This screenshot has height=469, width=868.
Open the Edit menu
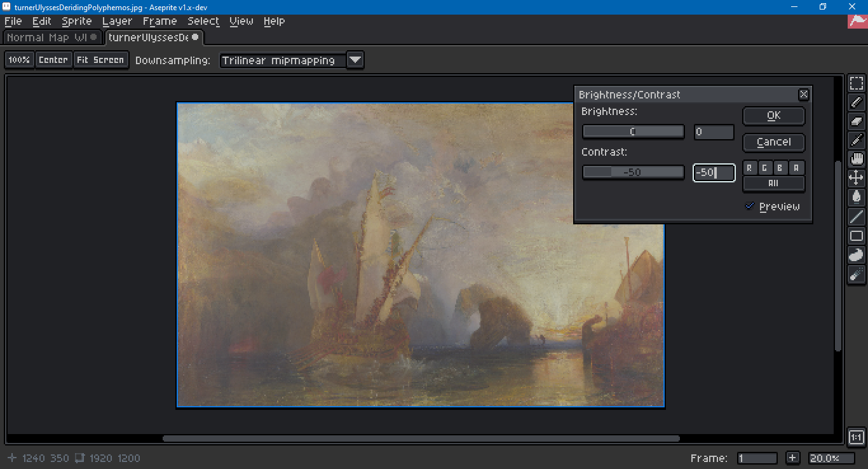click(42, 21)
